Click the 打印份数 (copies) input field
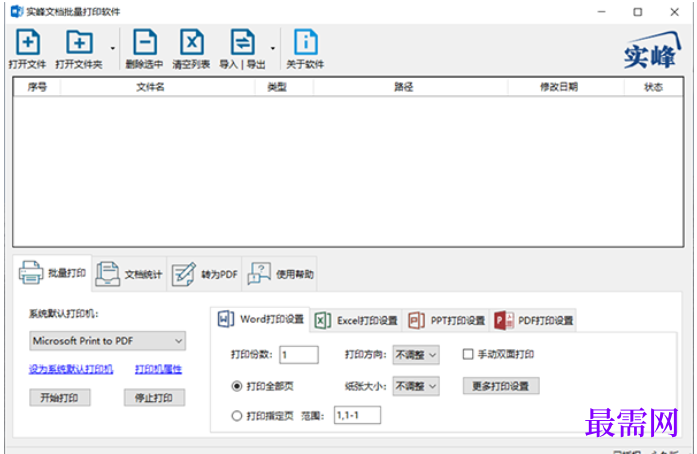Viewport: 697px width, 454px height. [299, 354]
